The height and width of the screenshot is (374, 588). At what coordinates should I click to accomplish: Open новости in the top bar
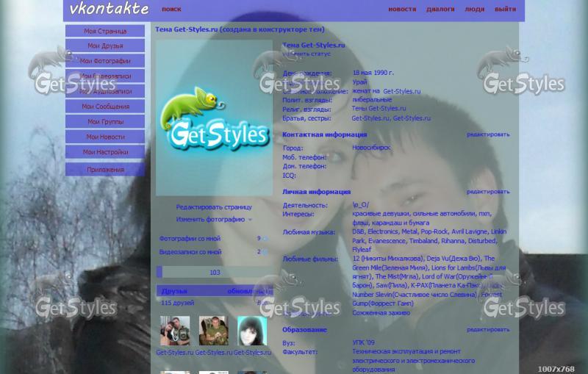tap(402, 9)
